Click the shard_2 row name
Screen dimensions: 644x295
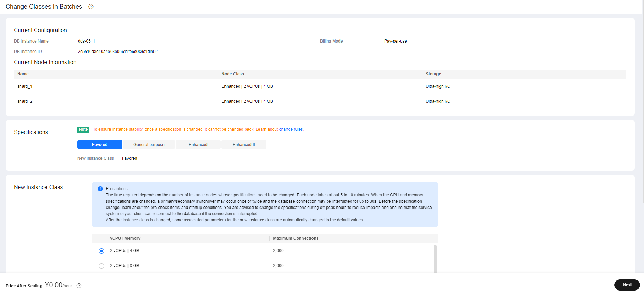25,101
